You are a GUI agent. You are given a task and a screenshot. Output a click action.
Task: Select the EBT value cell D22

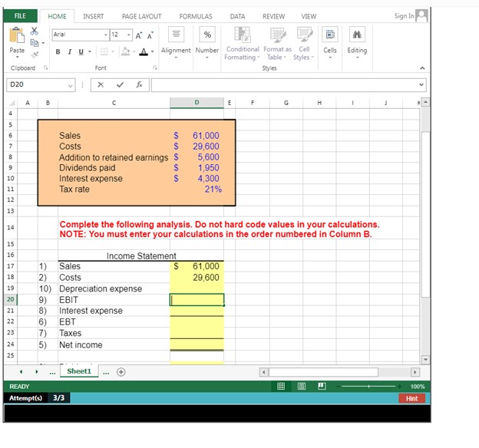[x=197, y=322]
